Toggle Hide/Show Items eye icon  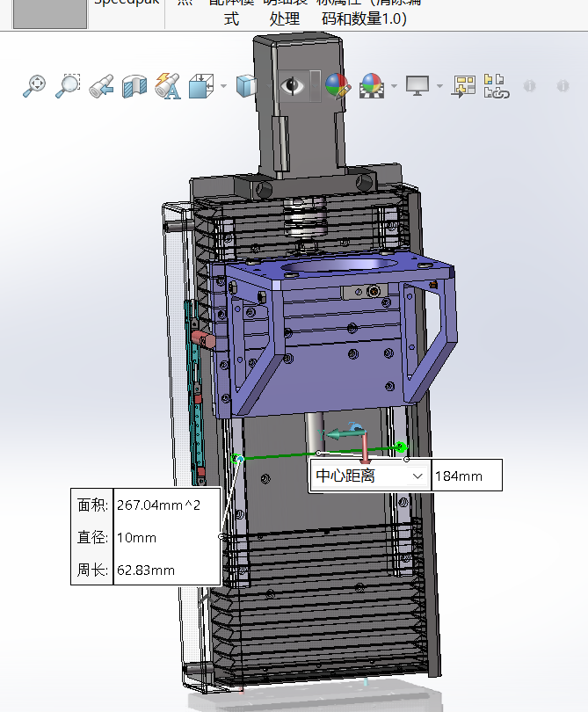coord(292,85)
